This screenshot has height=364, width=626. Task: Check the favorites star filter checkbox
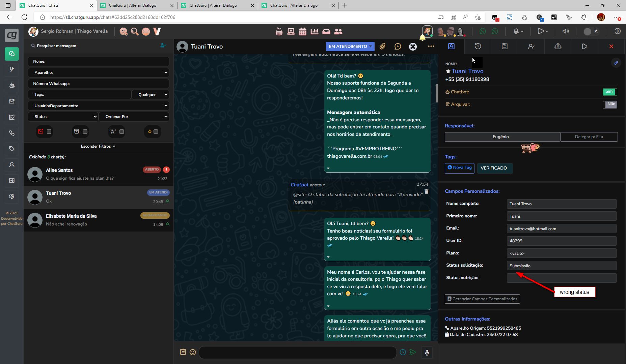click(156, 132)
